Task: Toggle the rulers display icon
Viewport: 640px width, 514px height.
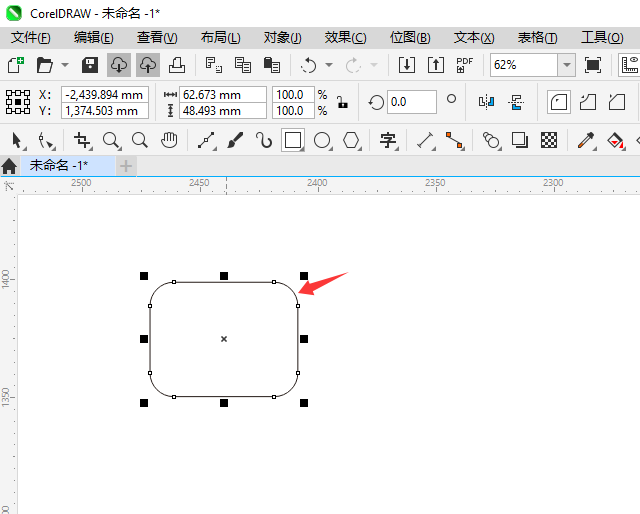Action: click(x=629, y=65)
